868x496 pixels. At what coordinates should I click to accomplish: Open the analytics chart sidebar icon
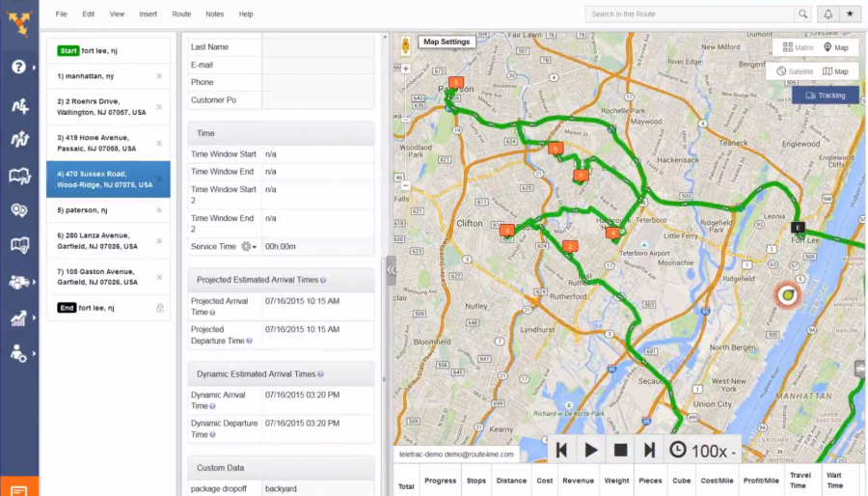pos(18,318)
